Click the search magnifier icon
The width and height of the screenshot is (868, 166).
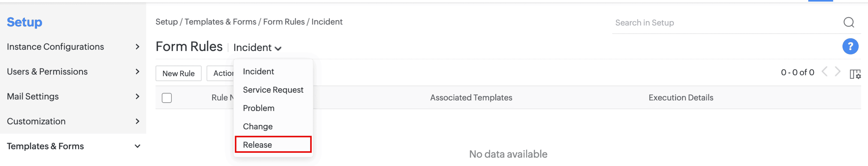(848, 23)
